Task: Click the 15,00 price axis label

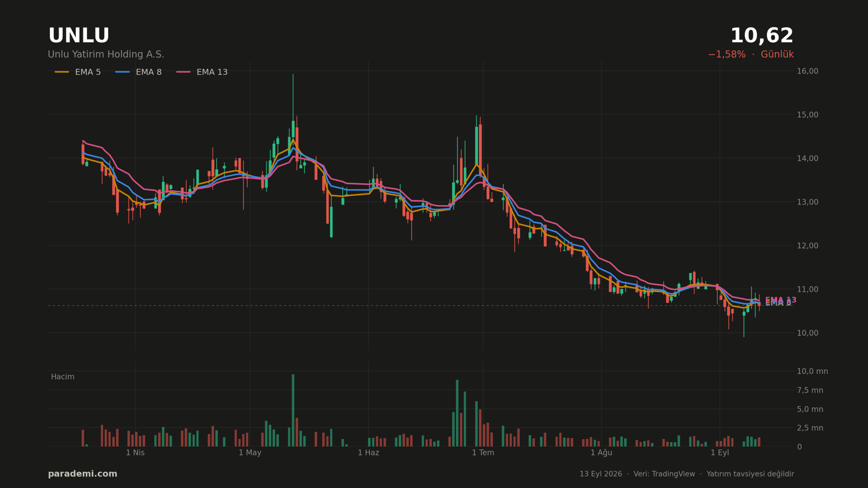Action: [808, 115]
